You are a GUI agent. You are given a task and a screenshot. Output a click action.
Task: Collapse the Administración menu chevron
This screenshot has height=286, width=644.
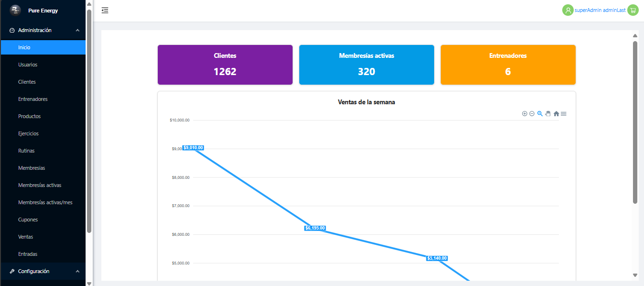pyautogui.click(x=77, y=30)
